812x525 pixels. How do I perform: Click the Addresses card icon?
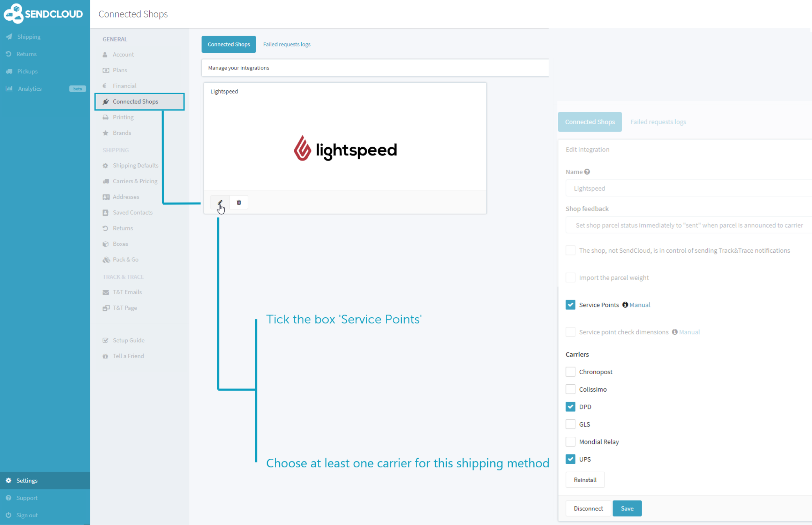point(106,197)
